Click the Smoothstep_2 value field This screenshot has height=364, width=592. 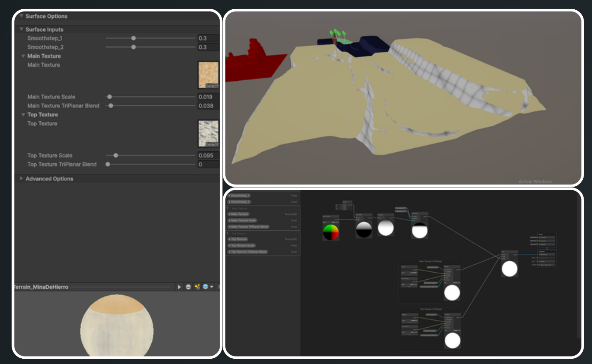[208, 47]
